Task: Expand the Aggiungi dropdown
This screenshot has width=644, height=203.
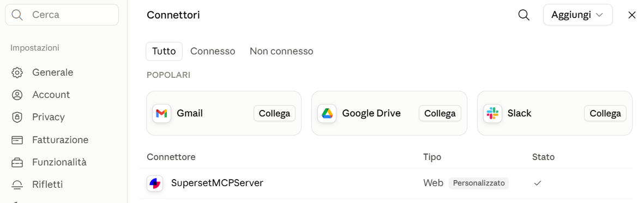Action: pyautogui.click(x=578, y=15)
